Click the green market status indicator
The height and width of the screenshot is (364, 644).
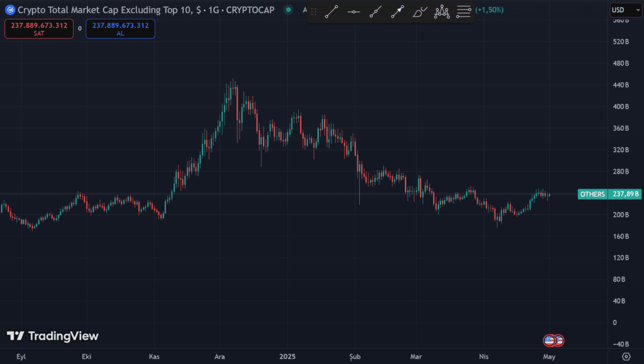(288, 10)
